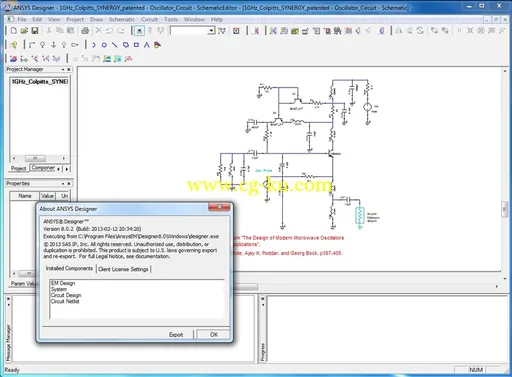This screenshot has width=512, height=377.
Task: Select 'System' in installed components list
Action: (x=59, y=289)
